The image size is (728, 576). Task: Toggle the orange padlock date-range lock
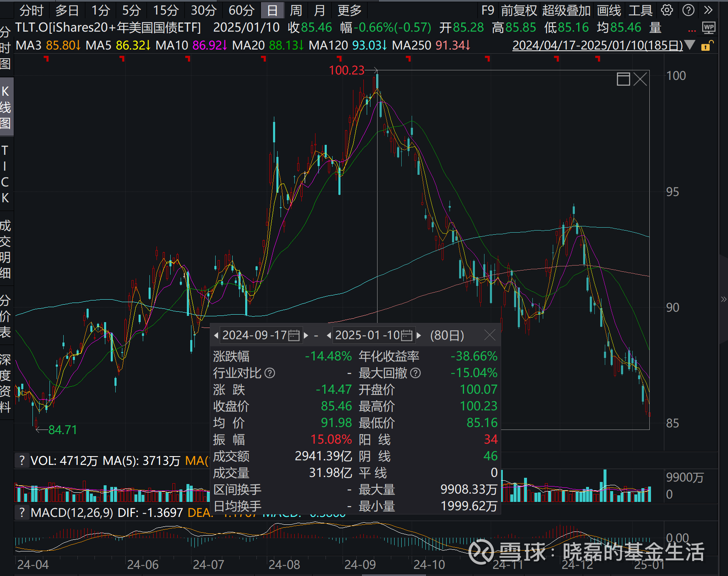pyautogui.click(x=706, y=45)
